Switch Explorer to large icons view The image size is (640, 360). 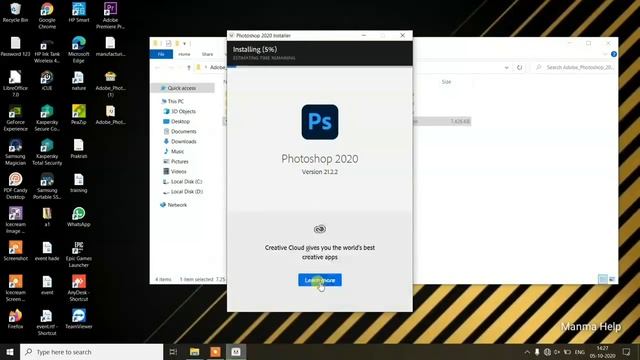612,279
